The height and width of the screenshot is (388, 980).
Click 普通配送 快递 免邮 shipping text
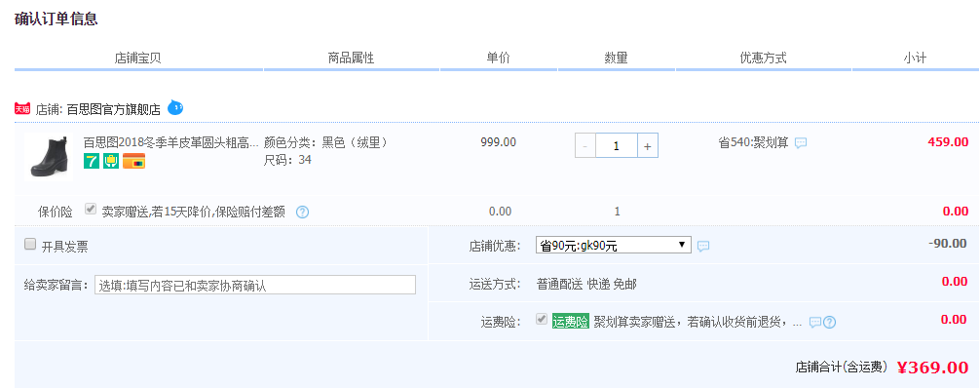pos(586,284)
